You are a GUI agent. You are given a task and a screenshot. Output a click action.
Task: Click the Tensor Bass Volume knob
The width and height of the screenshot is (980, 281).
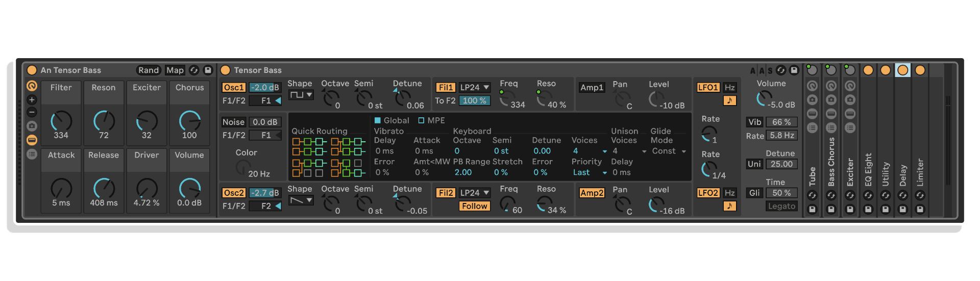(x=764, y=98)
